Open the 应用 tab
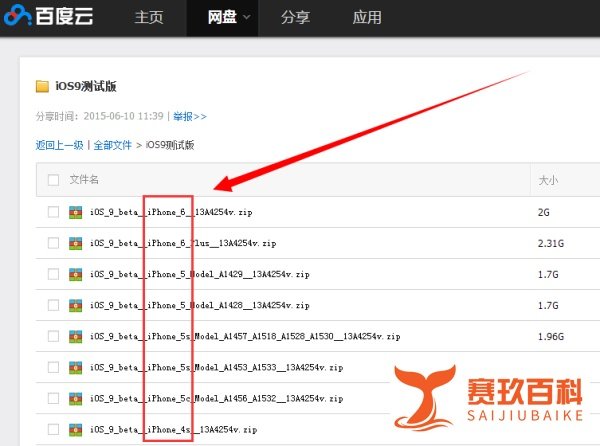This screenshot has height=446, width=600. pyautogui.click(x=367, y=17)
